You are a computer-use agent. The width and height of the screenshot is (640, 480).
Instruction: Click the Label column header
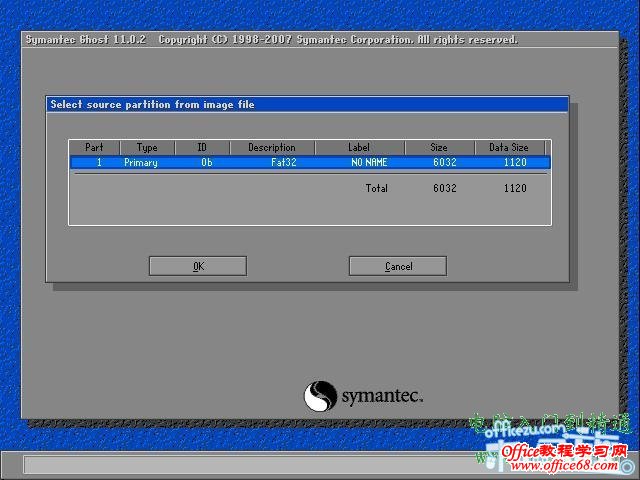(360, 147)
